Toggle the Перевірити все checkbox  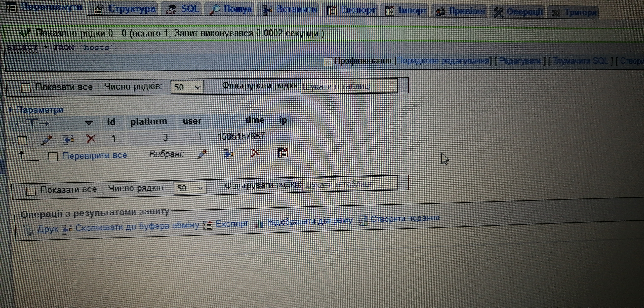click(53, 157)
